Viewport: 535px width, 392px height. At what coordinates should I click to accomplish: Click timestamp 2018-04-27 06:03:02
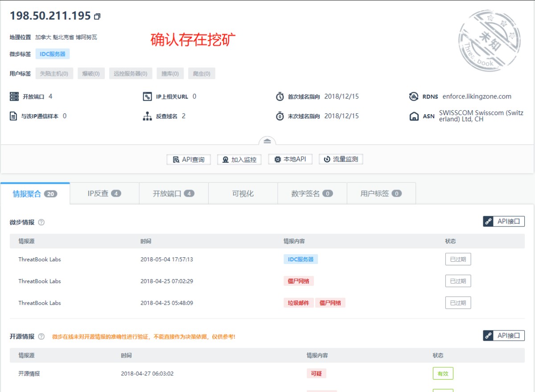coord(147,373)
